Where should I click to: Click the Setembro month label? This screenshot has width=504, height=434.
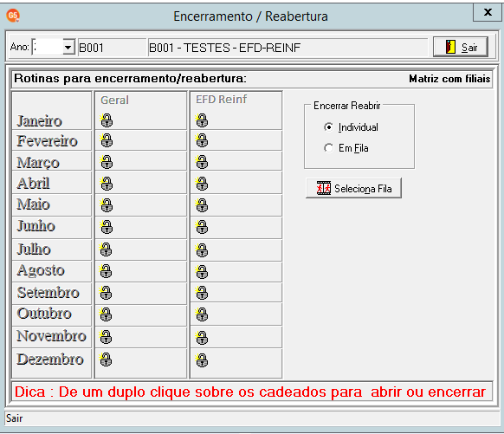(48, 293)
